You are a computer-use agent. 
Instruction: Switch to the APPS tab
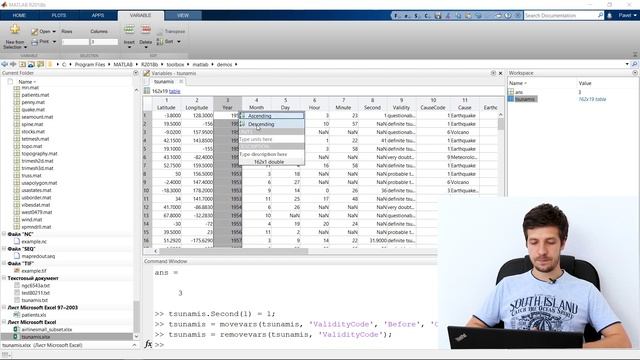click(x=98, y=16)
